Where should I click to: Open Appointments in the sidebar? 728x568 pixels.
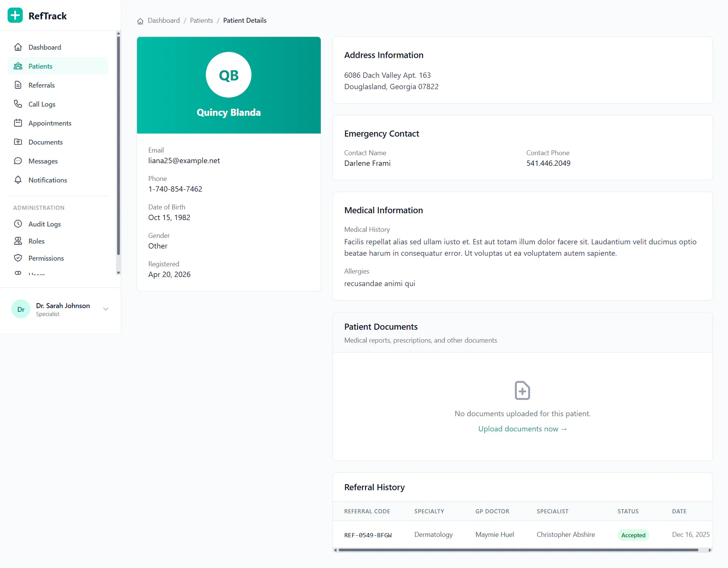(x=58, y=123)
